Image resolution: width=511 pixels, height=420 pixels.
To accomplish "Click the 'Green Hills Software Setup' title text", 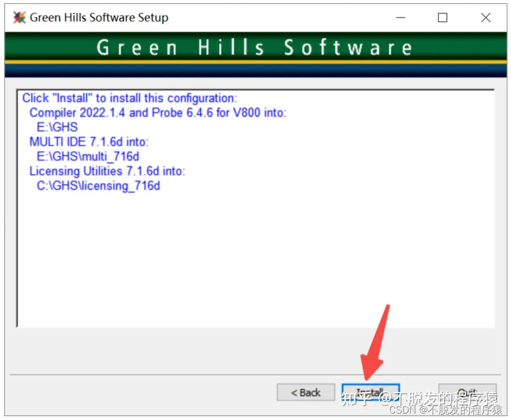I will 99,17.
